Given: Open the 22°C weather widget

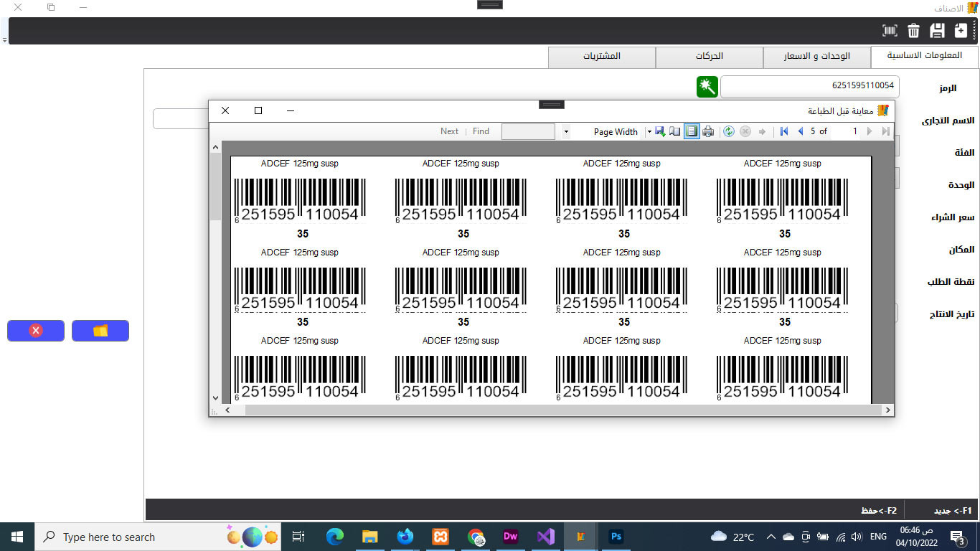Looking at the screenshot, I should (732, 537).
